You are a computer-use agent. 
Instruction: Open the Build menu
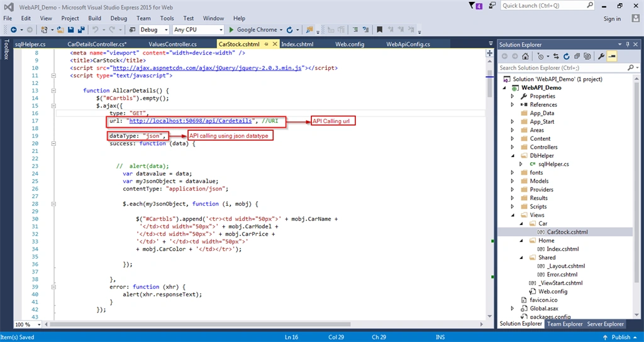pos(94,18)
